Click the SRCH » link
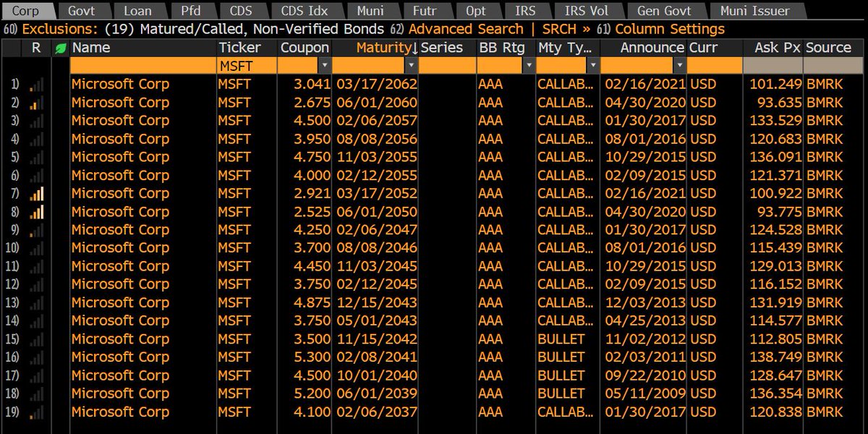The image size is (868, 434). tap(566, 29)
